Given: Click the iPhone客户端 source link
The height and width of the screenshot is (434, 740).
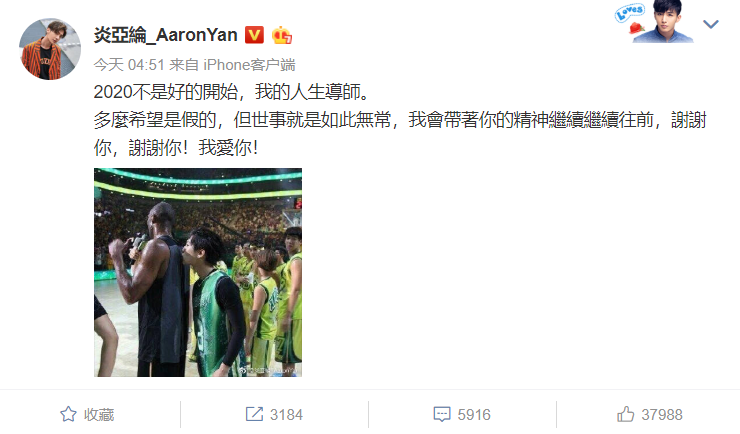Looking at the screenshot, I should 249,65.
